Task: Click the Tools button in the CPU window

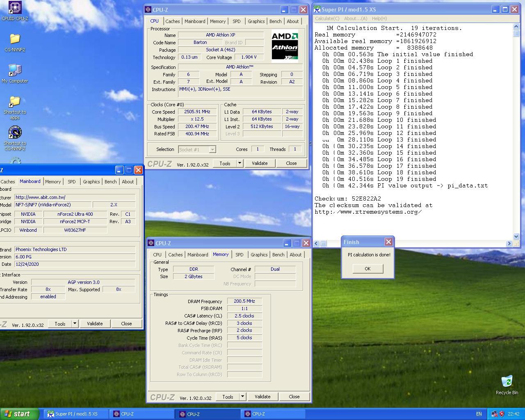Action: pyautogui.click(x=225, y=163)
